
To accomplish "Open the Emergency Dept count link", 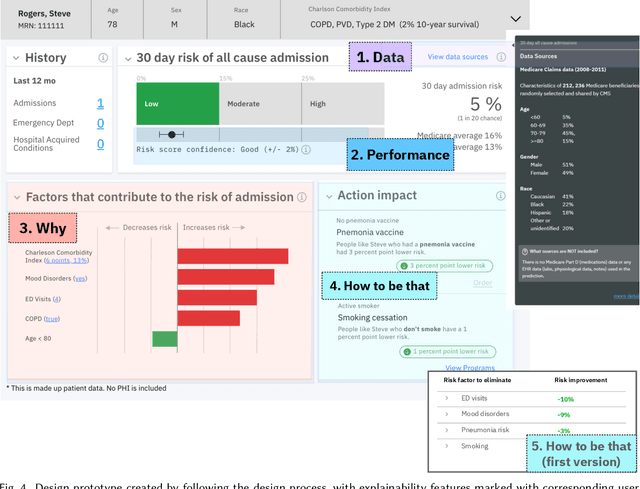I will coord(100,124).
